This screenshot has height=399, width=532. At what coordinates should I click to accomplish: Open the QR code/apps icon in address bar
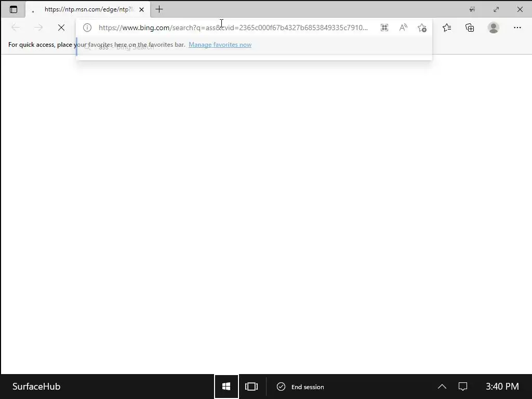[384, 28]
